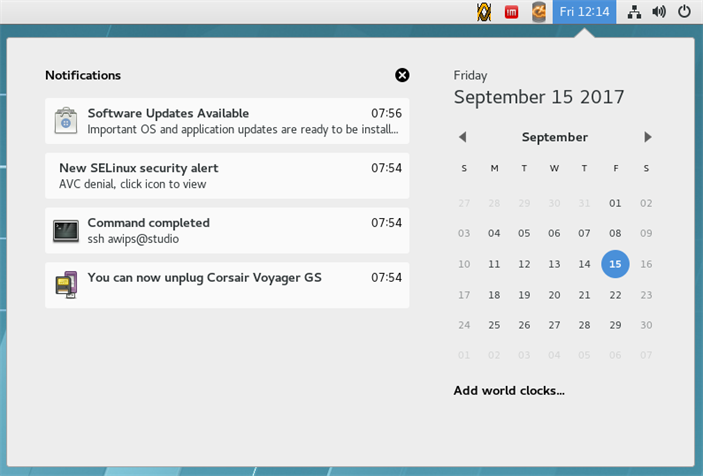
Task: Click the orange database tray icon
Action: (538, 12)
